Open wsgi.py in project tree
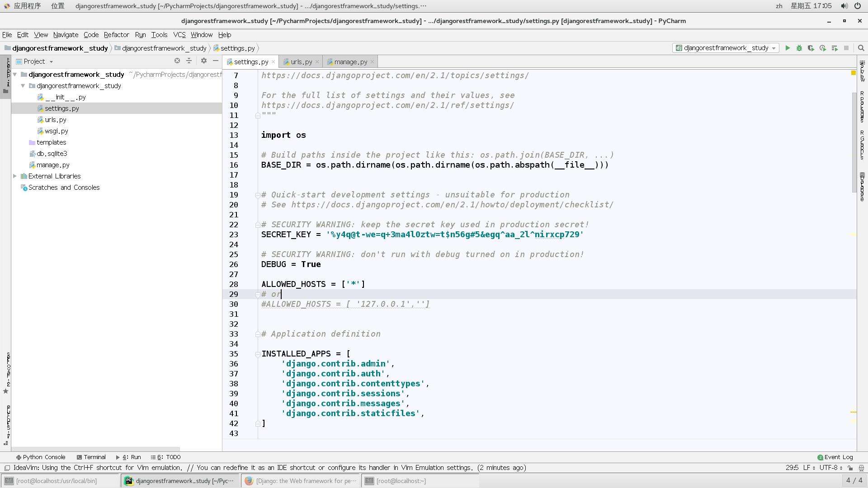 point(56,131)
